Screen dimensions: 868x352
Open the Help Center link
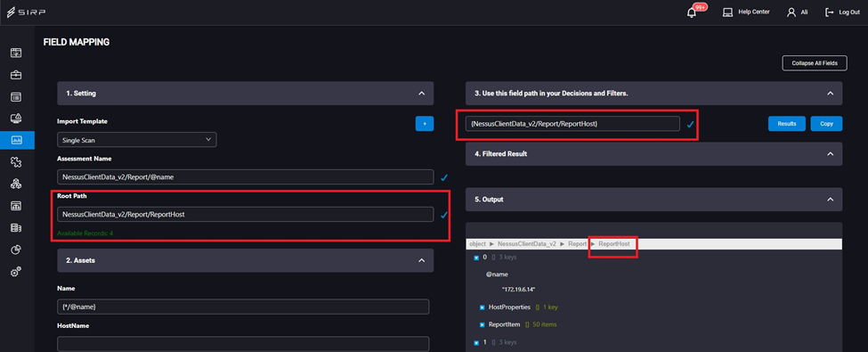(746, 12)
